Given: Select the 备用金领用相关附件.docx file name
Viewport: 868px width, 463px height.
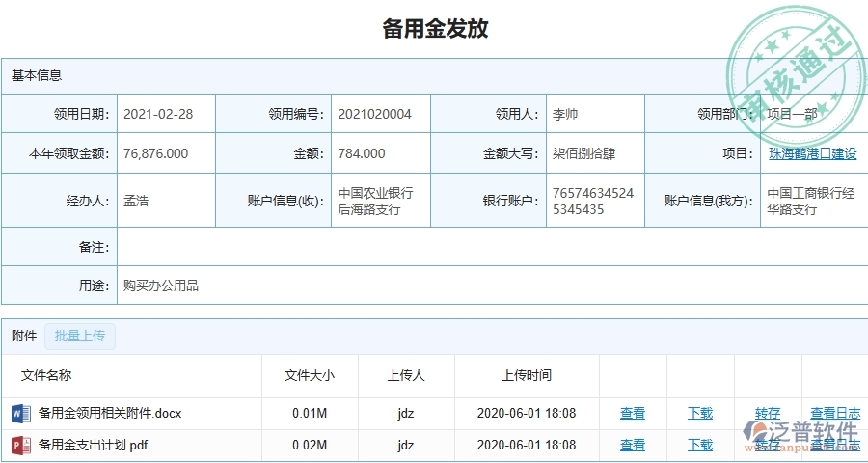Looking at the screenshot, I should (x=110, y=414).
